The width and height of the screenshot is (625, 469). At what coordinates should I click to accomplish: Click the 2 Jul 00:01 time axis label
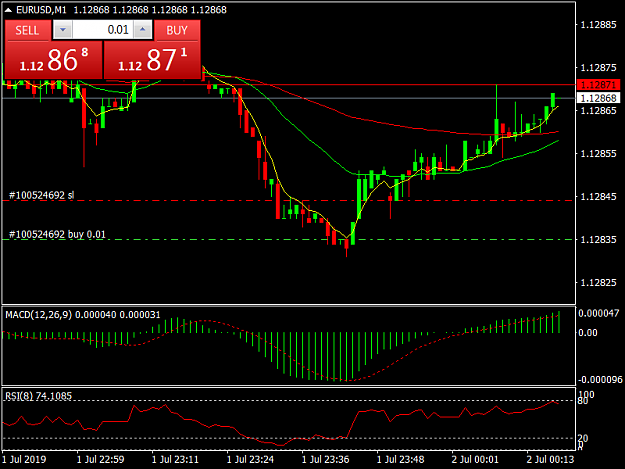click(475, 459)
